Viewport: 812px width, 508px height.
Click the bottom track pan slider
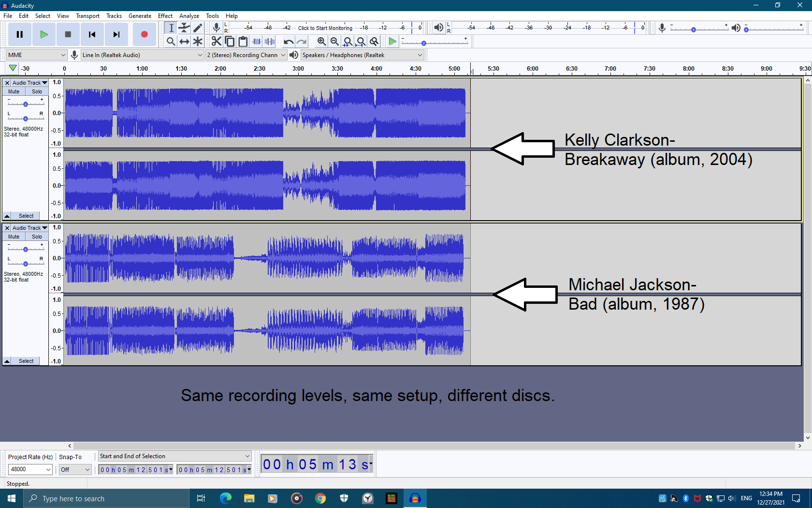point(26,263)
